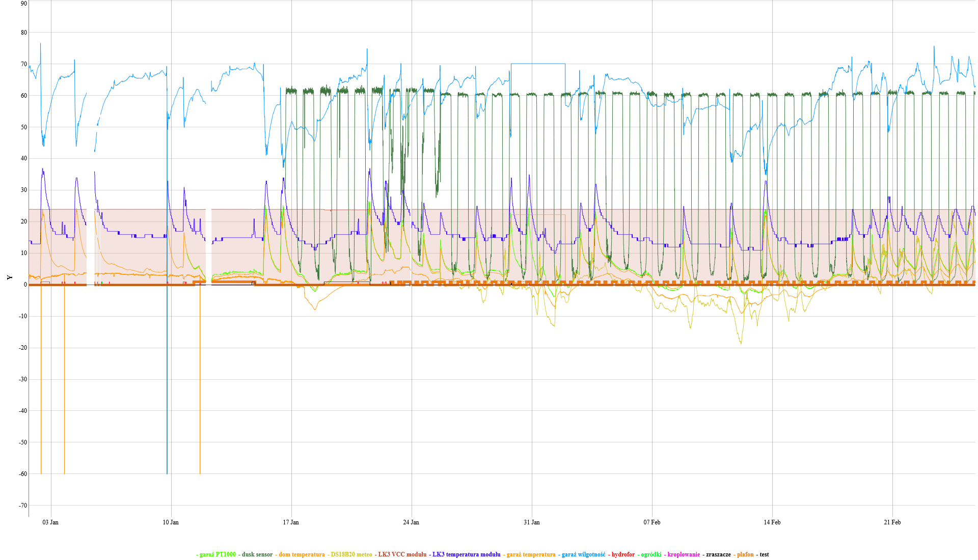
Task: Click the hydrofor legend entry
Action: (623, 554)
